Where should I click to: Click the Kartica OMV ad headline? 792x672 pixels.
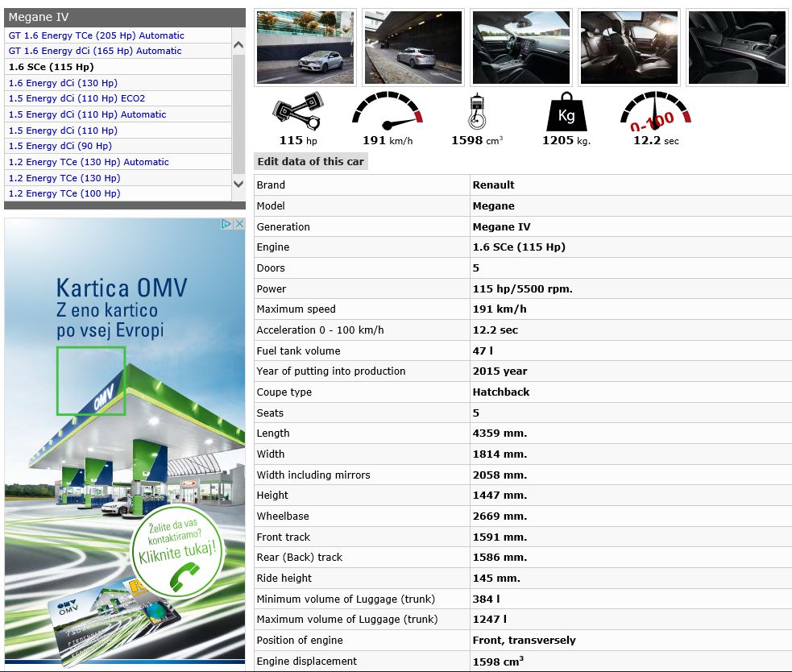(x=122, y=288)
